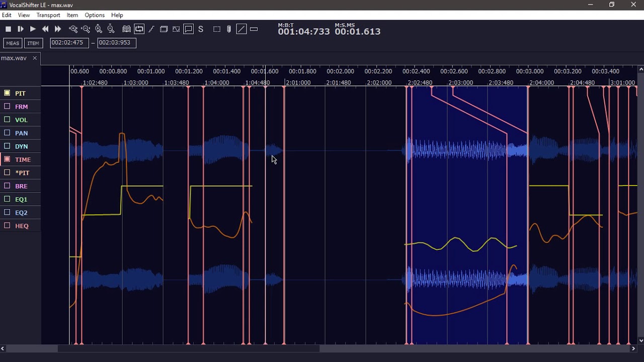Select the diagonal line tool
This screenshot has width=644, height=362.
(x=242, y=29)
